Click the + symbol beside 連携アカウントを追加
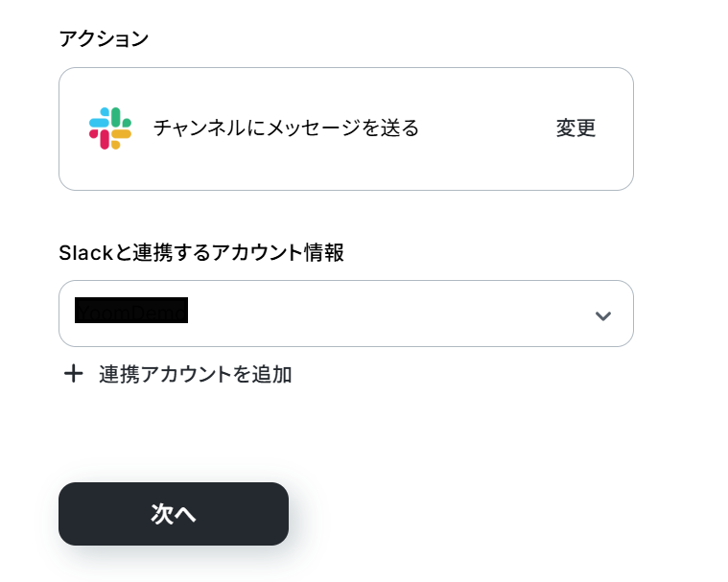 pos(73,374)
